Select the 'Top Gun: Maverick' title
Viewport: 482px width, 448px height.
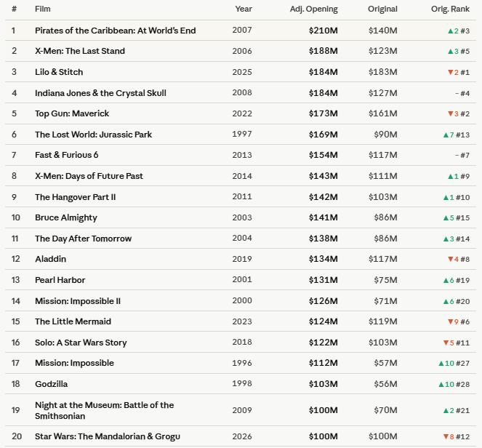click(x=72, y=113)
